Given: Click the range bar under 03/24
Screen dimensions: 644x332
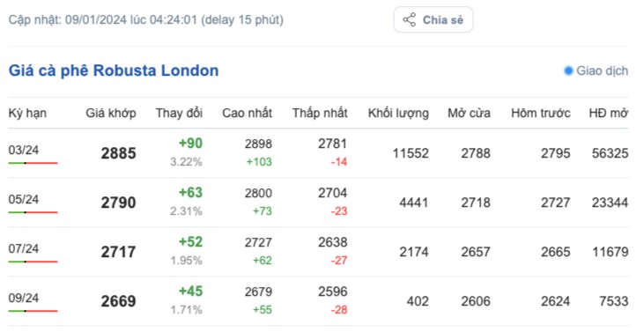Looking at the screenshot, I should pos(33,163).
